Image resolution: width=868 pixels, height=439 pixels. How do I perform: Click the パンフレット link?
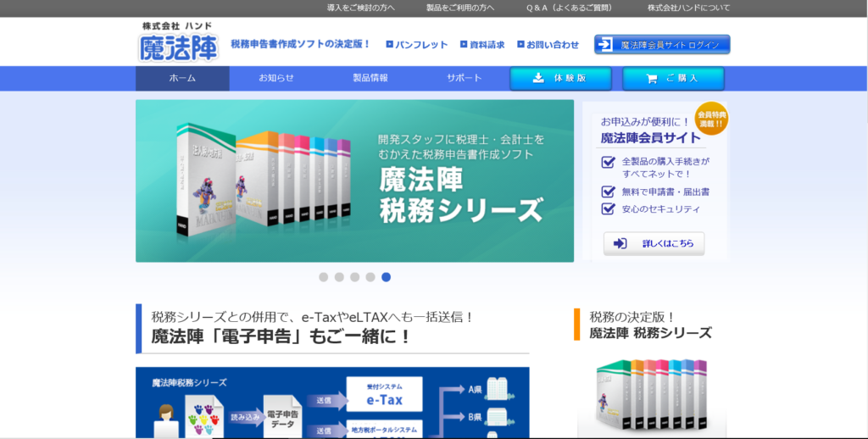(x=421, y=45)
